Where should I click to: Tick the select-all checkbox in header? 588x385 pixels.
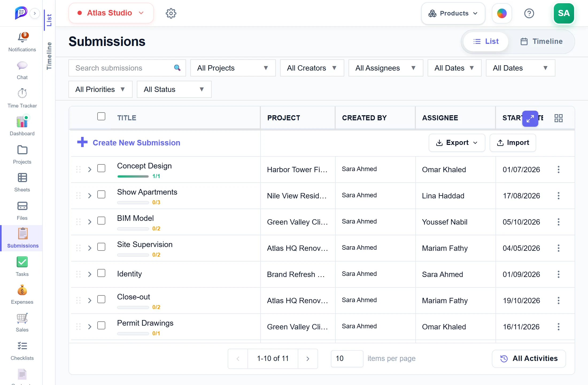coord(101,117)
